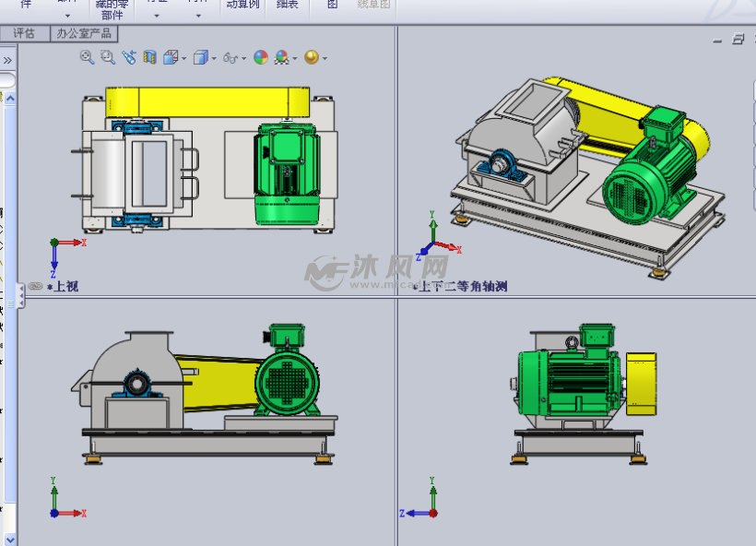Viewport: 756px width, 546px height.
Task: Open the Display Style dropdown arrow
Action: pos(213,56)
